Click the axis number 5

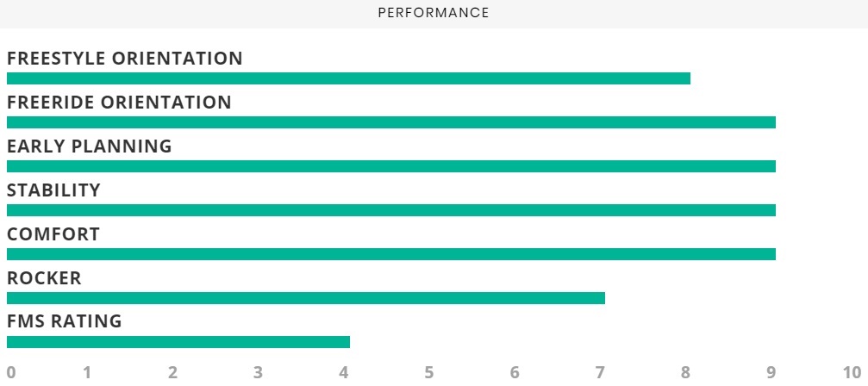pos(429,372)
